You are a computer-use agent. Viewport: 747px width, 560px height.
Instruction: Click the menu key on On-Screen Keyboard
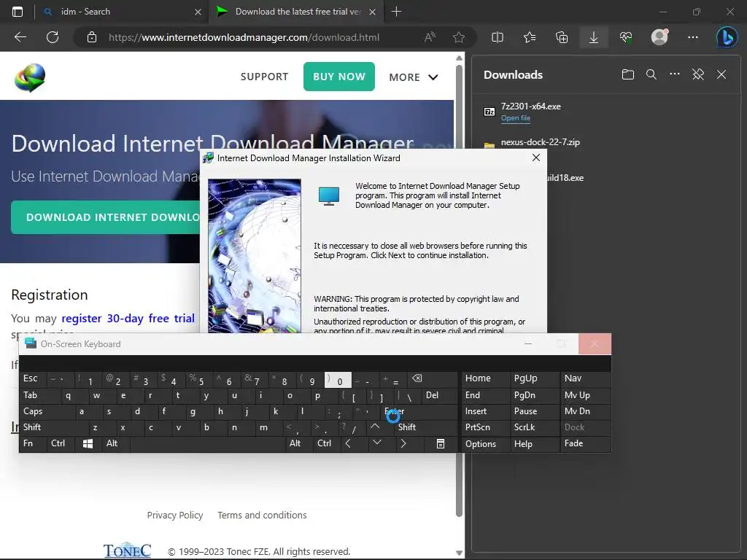[440, 444]
